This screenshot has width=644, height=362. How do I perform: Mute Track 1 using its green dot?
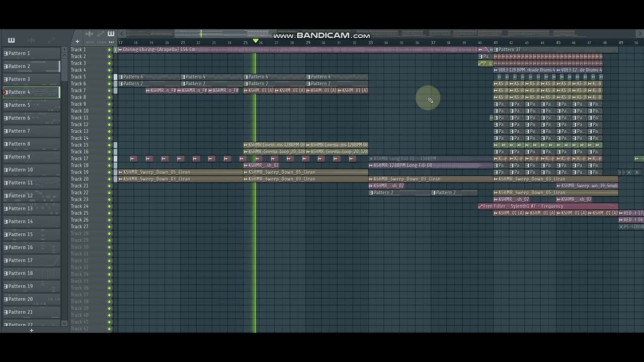(109, 50)
